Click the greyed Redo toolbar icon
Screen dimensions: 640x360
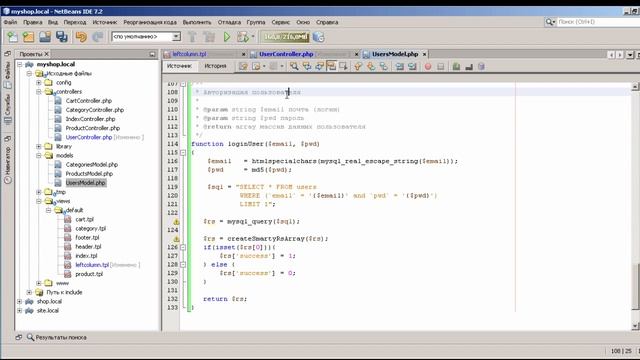click(x=97, y=37)
